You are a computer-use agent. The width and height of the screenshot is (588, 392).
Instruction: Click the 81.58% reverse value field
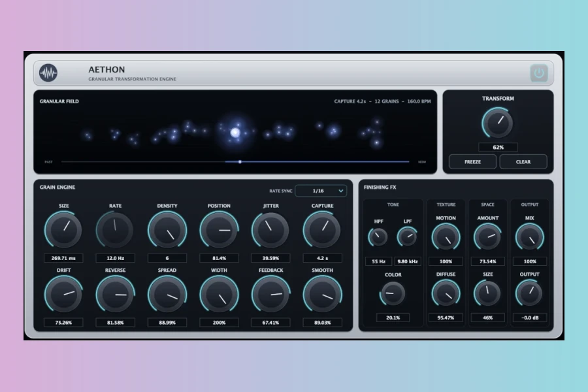[x=115, y=322]
